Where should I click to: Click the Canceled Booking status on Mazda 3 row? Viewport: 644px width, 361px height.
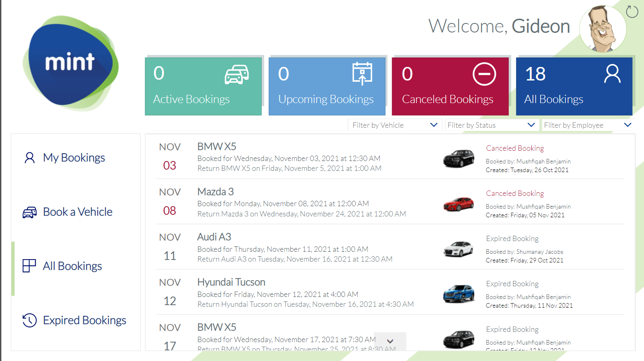[515, 193]
